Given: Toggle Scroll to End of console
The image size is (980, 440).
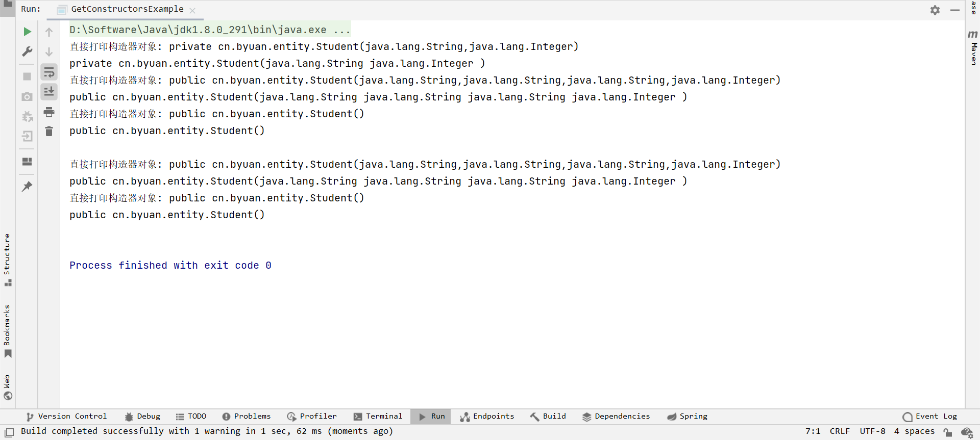Looking at the screenshot, I should 49,92.
